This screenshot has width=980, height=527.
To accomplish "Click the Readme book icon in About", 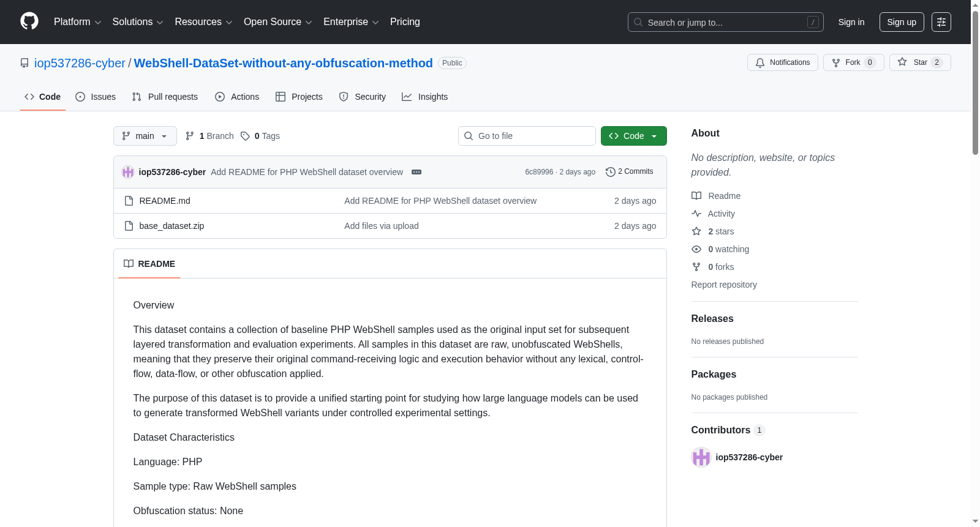I will click(x=696, y=196).
